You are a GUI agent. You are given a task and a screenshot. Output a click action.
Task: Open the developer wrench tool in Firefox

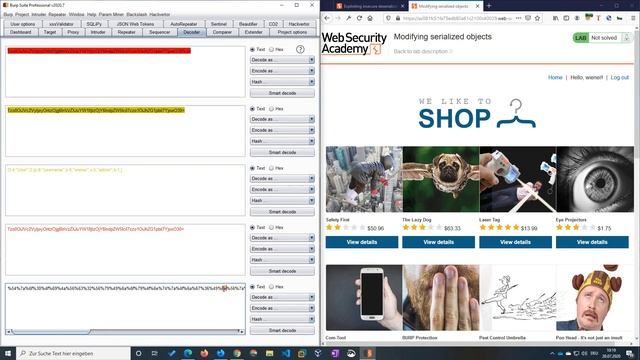point(348,18)
